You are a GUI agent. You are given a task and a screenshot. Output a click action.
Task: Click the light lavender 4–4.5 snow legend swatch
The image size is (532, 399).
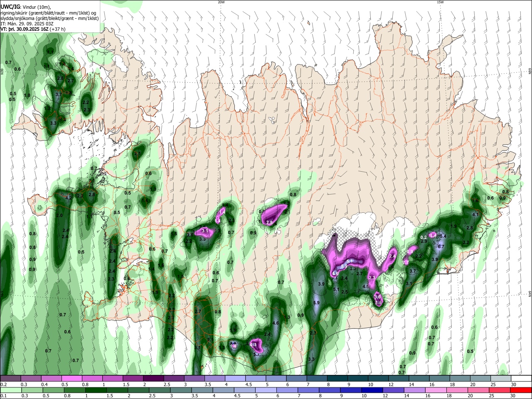(235, 379)
